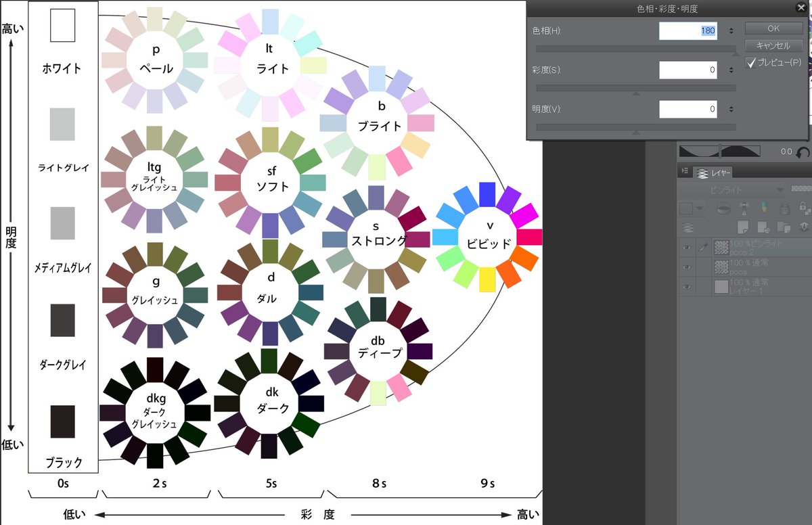Click OK in the 色相・彩度・明度 dialog
Screen dimensions: 812x525
pyautogui.click(x=774, y=28)
